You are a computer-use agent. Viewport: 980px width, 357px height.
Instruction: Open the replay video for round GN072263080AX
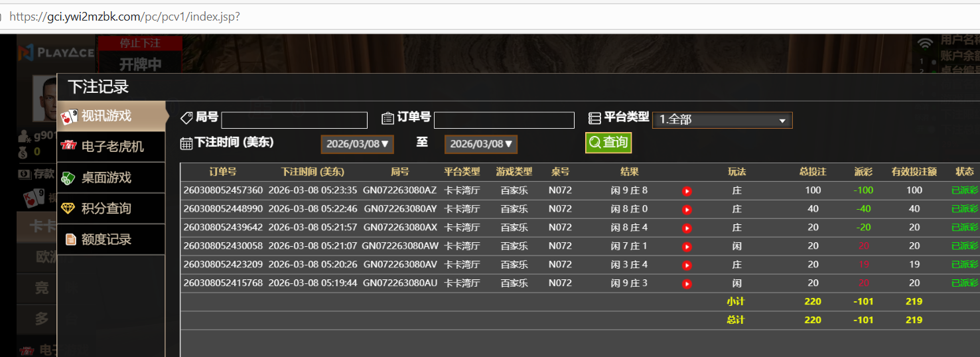tap(687, 228)
